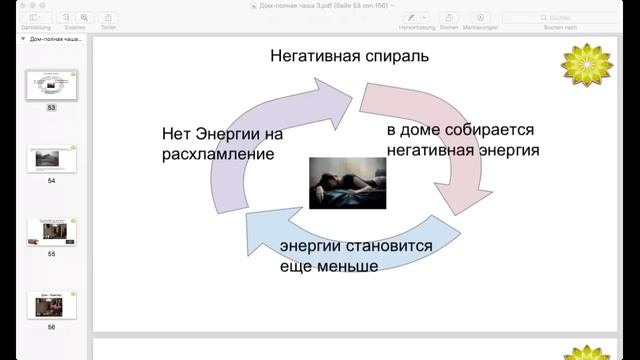Click the green full screen window button
The width and height of the screenshot is (640, 360).
click(x=42, y=5)
